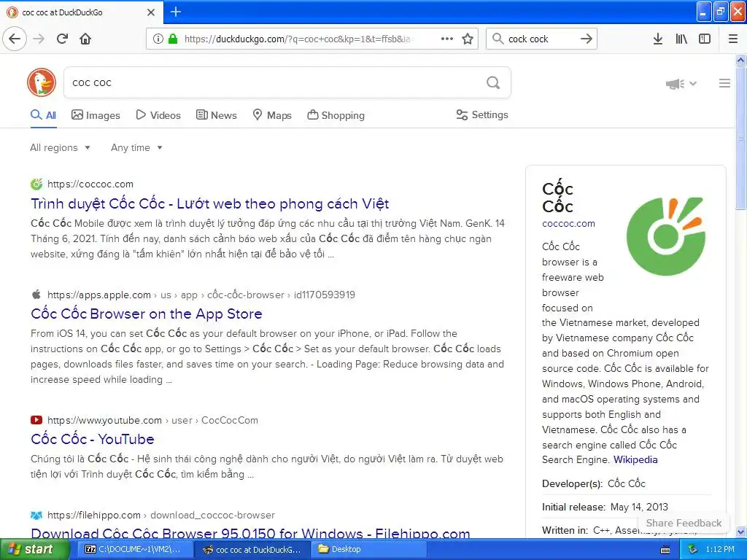This screenshot has width=747, height=560.
Task: Switch to Desktop folder taskbar button
Action: pos(369,549)
